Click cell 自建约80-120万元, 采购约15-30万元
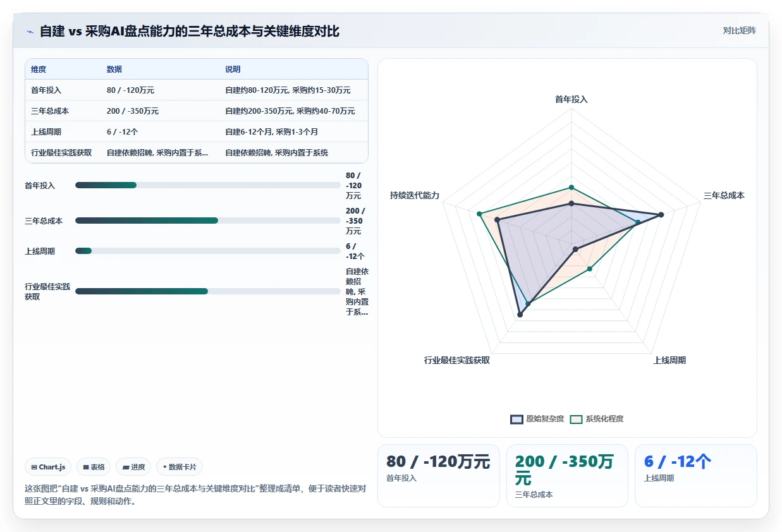Image resolution: width=782 pixels, height=532 pixels. tap(288, 90)
